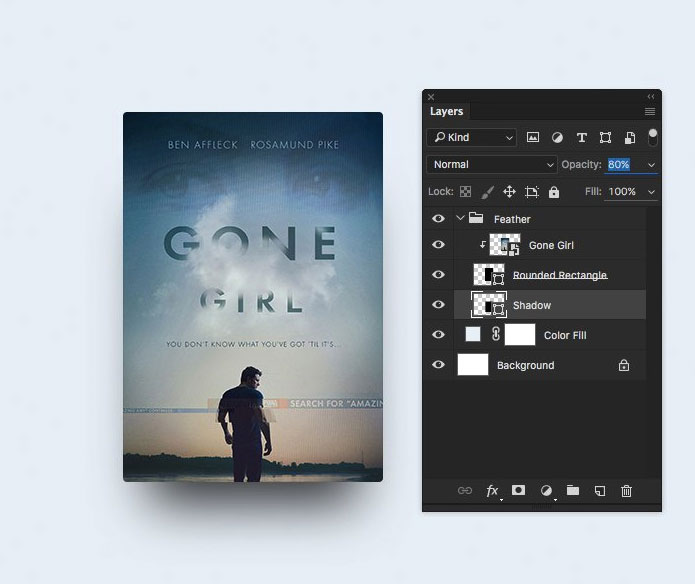Filter for type layers icon
The height and width of the screenshot is (584, 695).
pyautogui.click(x=582, y=138)
